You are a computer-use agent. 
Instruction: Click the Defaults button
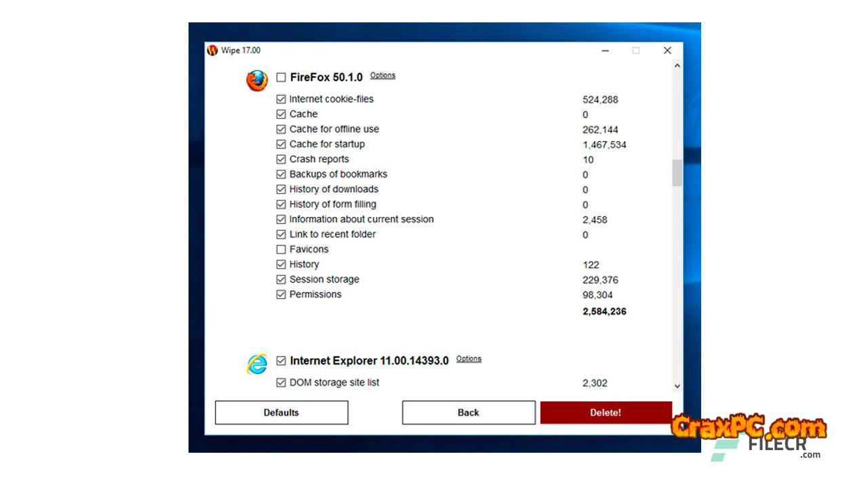281,412
